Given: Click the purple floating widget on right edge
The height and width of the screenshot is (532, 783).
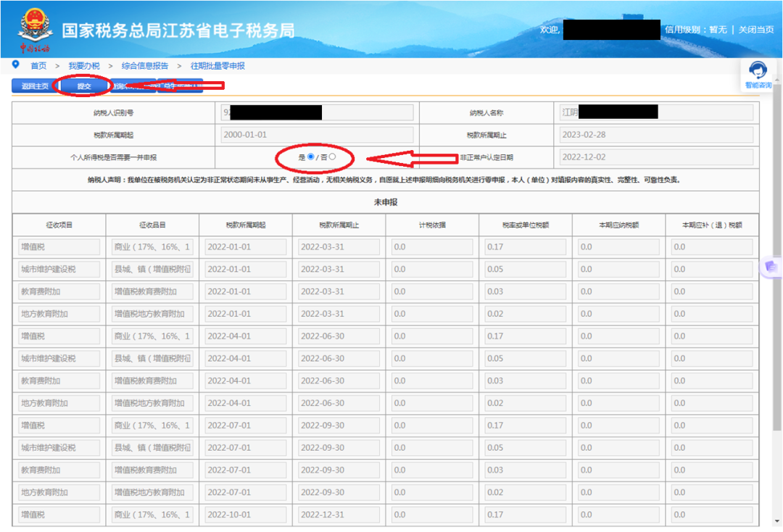Looking at the screenshot, I should click(771, 267).
